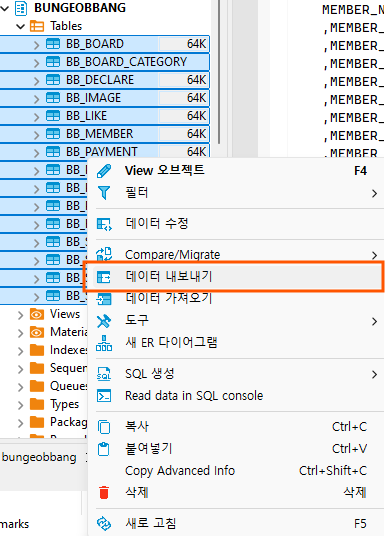
Task: Click the Types folder label
Action: click(x=64, y=404)
